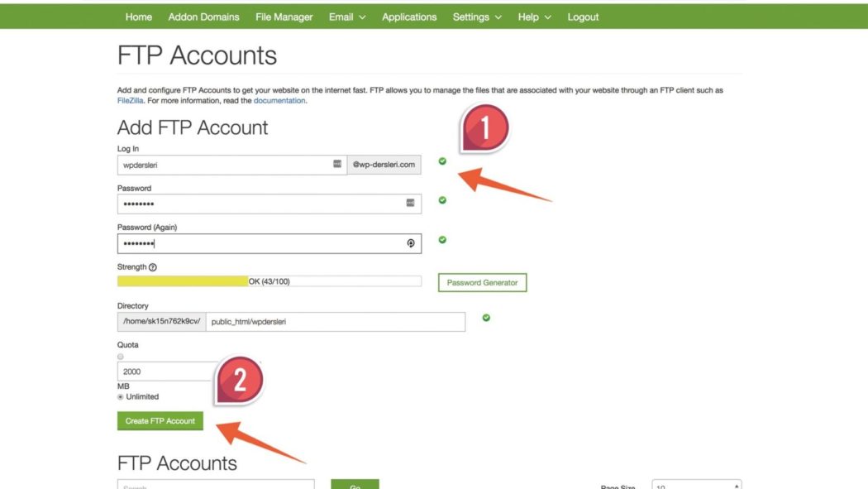Click the green checkmark beside the Password field

[442, 200]
